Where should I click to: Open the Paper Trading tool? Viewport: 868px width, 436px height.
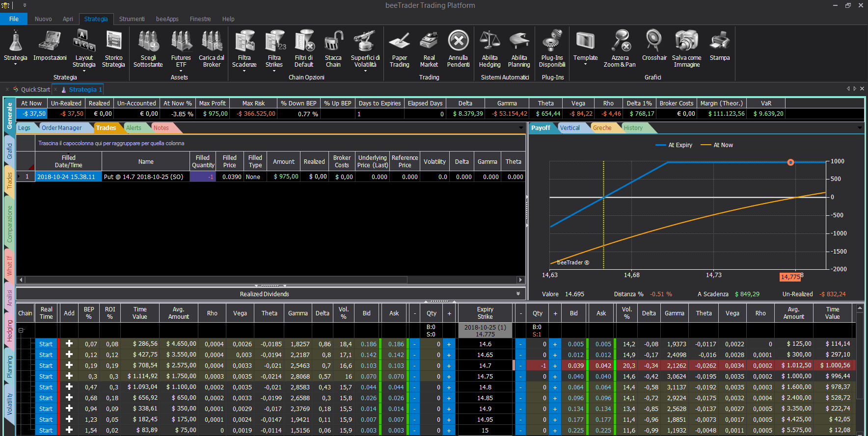(400, 49)
